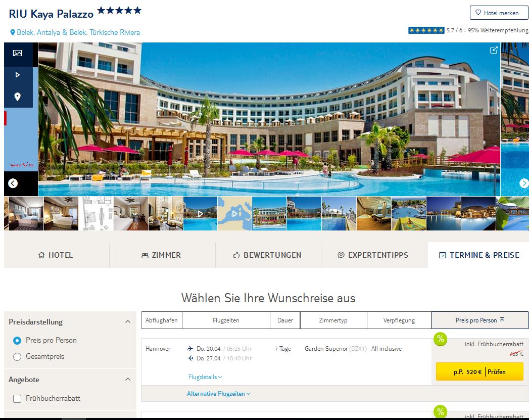Click the yellow 520 € Prüfen button
Viewport: 529px width, 420px height.
[x=479, y=372]
